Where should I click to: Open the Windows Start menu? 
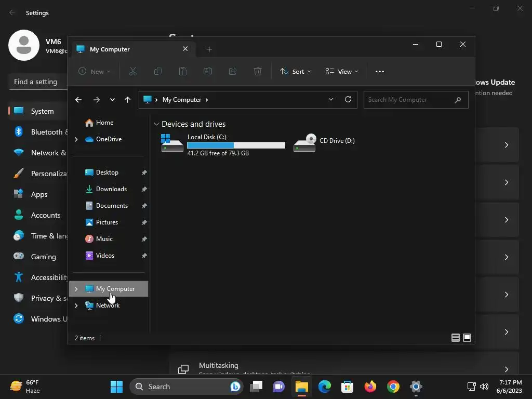tap(116, 387)
